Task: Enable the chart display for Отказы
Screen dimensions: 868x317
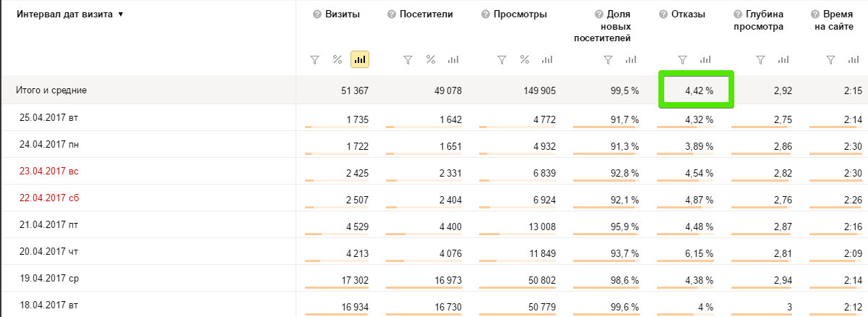Action: click(x=705, y=59)
